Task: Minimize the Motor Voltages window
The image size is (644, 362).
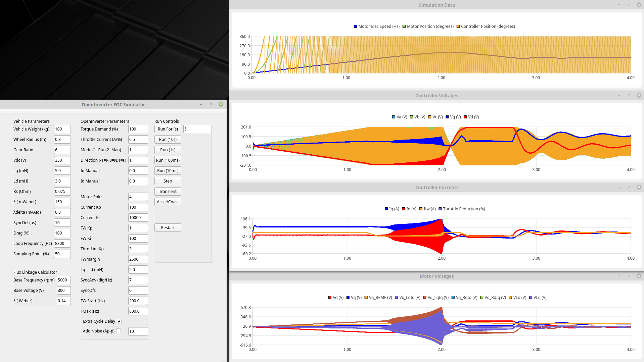Action: 619,276
